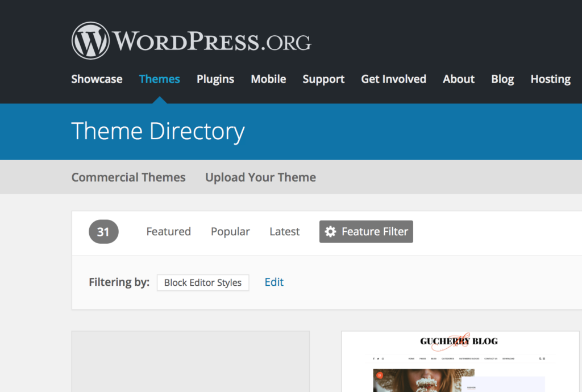Visit the About page
Screen dimensions: 582x392
[459, 79]
